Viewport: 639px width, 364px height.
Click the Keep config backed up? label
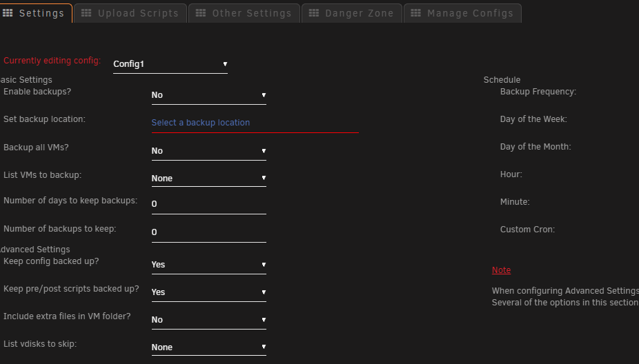pyautogui.click(x=51, y=261)
